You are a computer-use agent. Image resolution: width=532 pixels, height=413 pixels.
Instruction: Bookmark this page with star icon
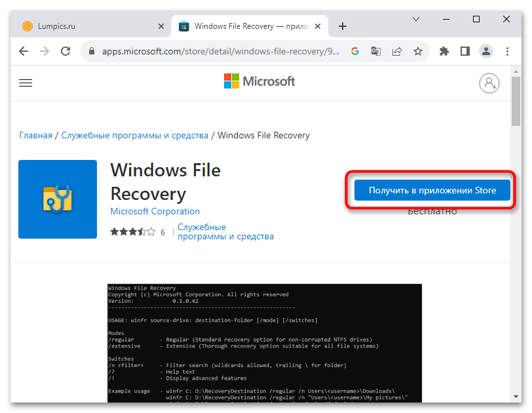coord(417,50)
